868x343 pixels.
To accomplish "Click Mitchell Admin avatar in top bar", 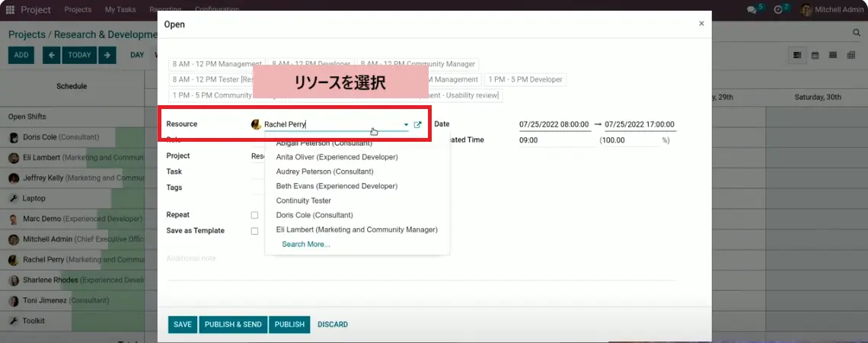I will point(806,10).
